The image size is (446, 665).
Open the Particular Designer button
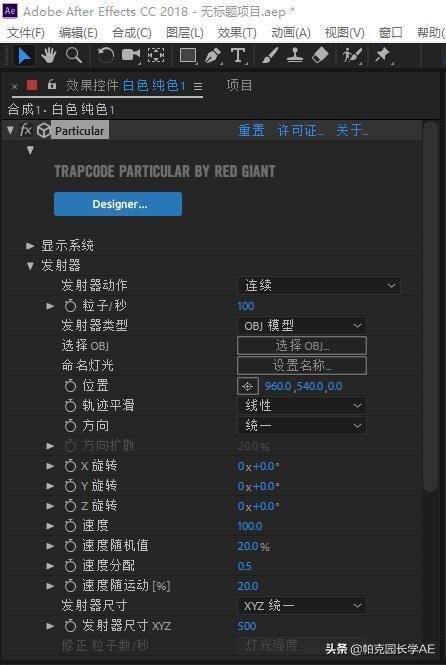tap(118, 204)
